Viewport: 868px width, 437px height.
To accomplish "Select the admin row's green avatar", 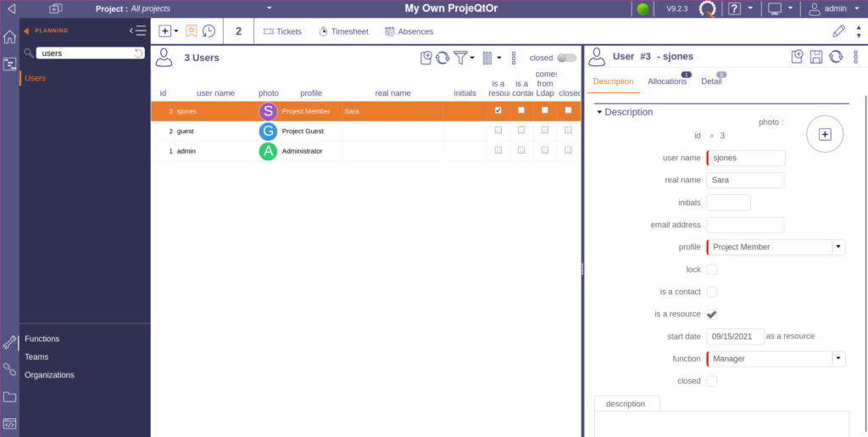I will point(268,151).
